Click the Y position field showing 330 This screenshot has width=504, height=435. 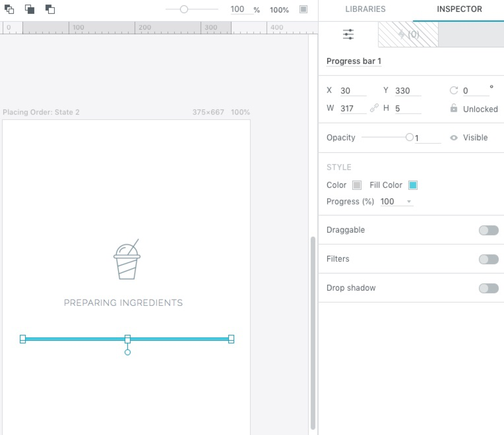pos(408,91)
